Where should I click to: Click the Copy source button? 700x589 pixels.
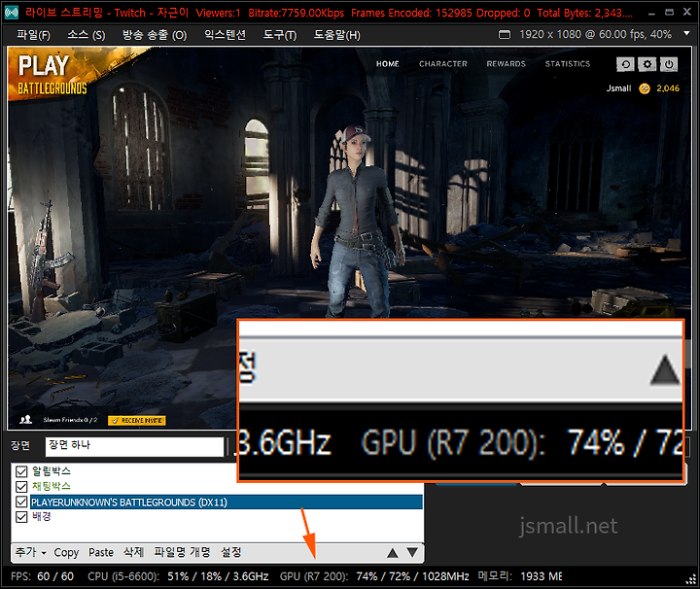click(x=66, y=552)
